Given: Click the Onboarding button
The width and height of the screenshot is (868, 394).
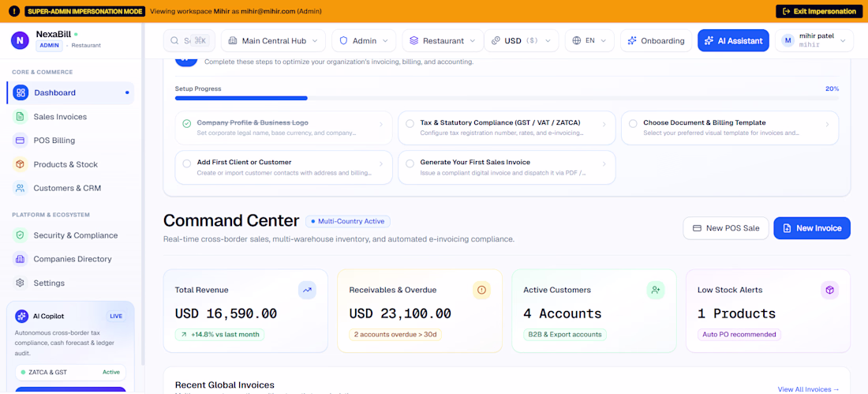Looking at the screenshot, I should tap(656, 40).
